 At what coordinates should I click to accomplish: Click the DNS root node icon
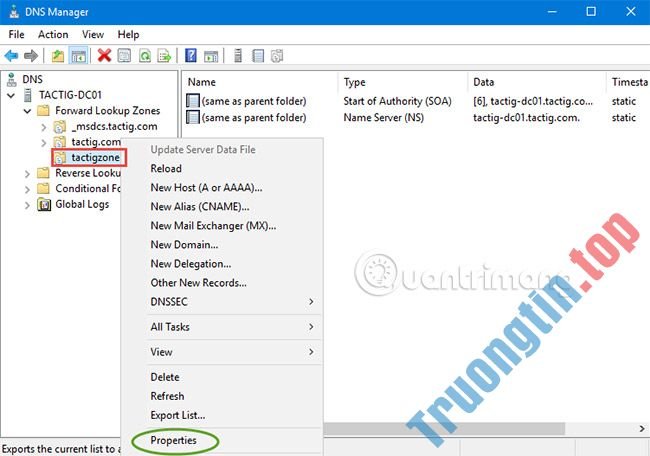(x=12, y=79)
